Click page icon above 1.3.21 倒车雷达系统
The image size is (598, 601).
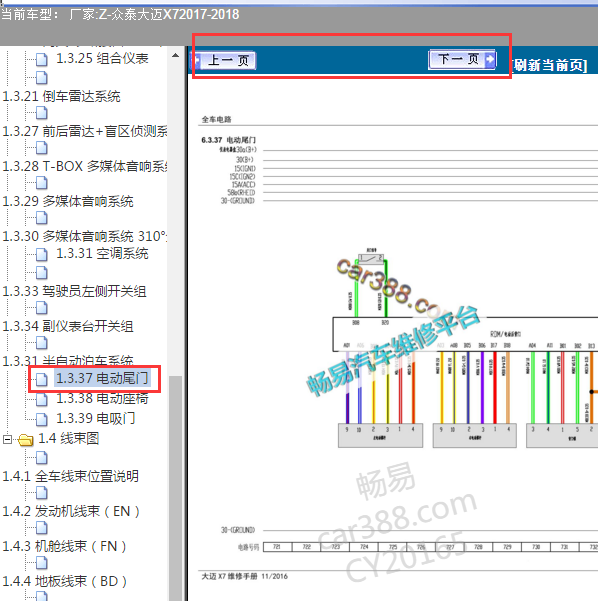pyautogui.click(x=42, y=78)
